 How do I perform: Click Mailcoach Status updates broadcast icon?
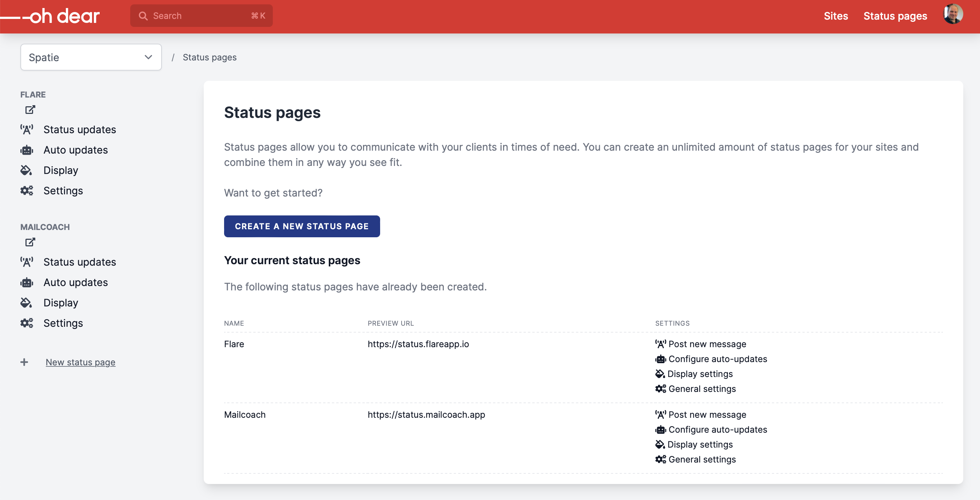pyautogui.click(x=27, y=262)
